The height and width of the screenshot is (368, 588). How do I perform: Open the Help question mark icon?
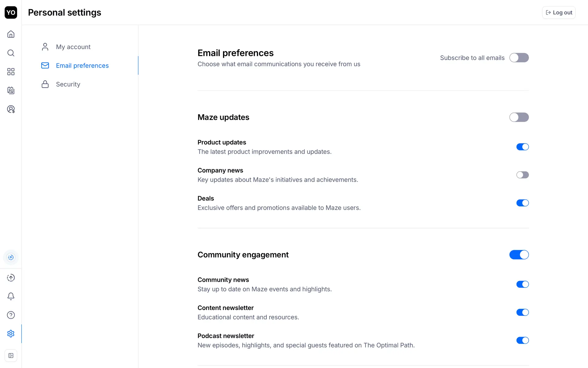[11, 315]
